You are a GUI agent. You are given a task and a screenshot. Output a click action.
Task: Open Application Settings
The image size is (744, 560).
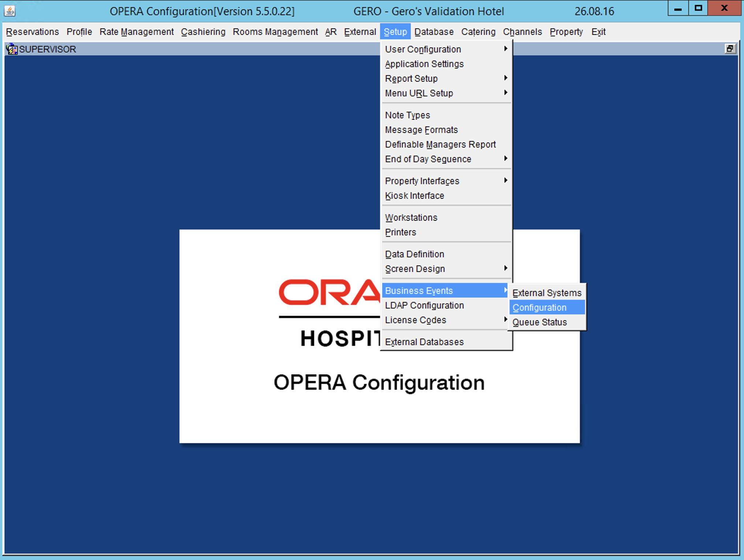[x=424, y=64]
